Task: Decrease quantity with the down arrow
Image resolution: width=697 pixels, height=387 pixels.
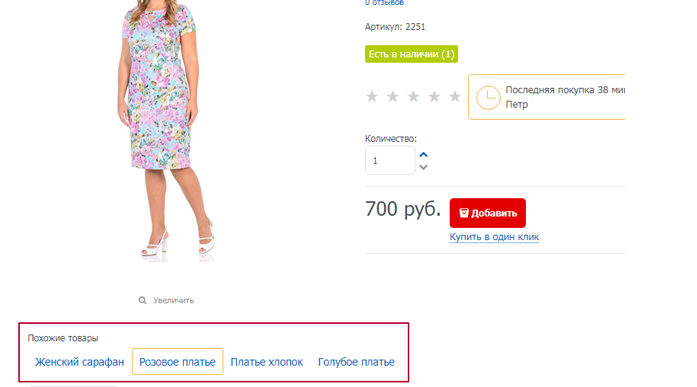Action: tap(424, 167)
